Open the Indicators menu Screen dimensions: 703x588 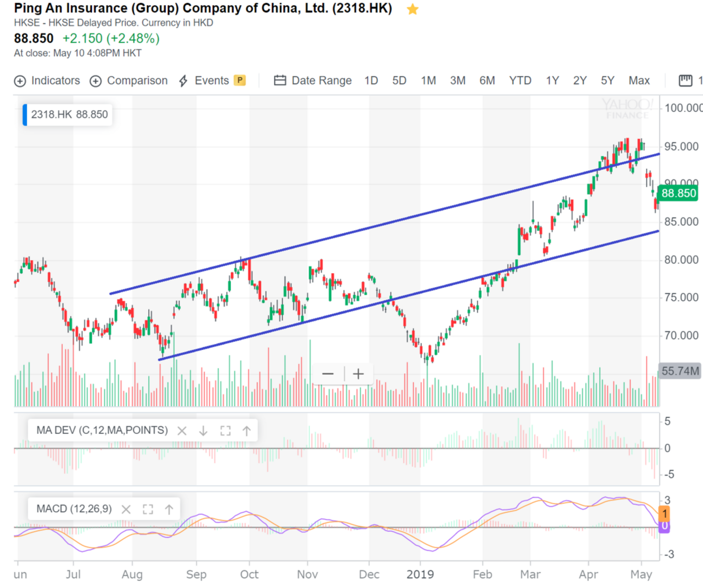pos(47,81)
